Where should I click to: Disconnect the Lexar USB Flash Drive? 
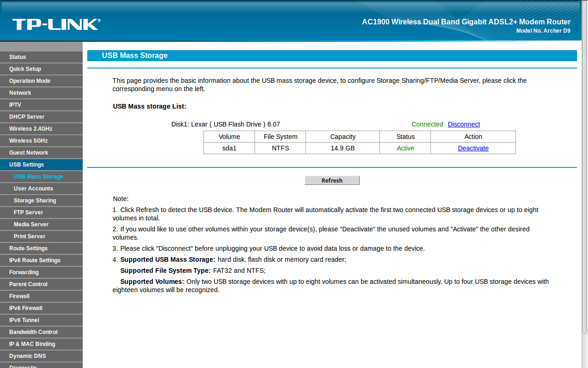click(464, 124)
